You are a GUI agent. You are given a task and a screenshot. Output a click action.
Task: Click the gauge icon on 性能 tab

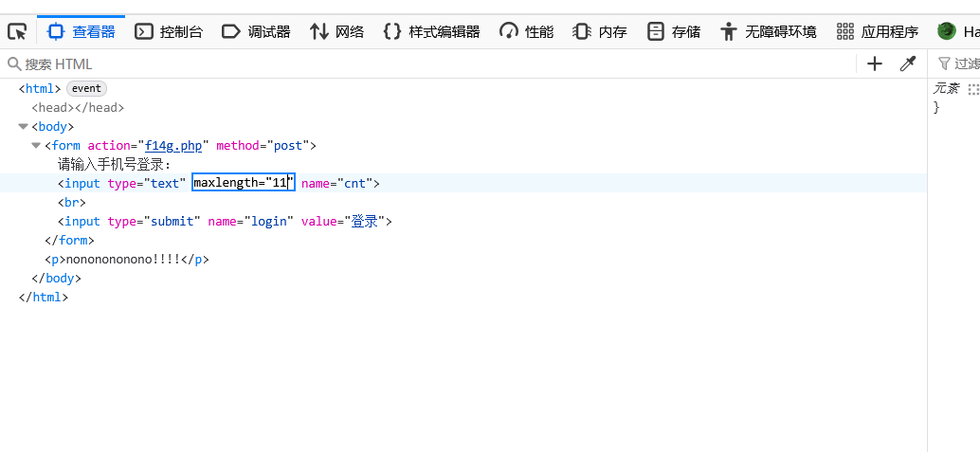tap(509, 31)
